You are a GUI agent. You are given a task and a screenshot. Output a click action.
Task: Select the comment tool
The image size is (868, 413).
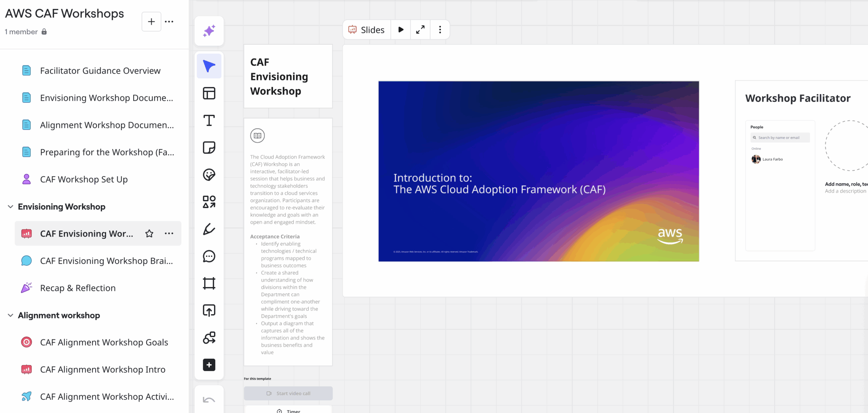pos(209,256)
